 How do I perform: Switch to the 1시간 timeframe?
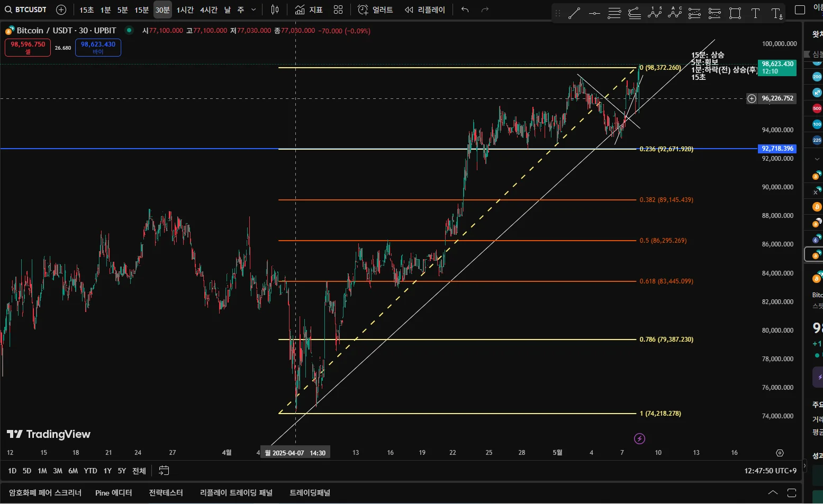[185, 10]
